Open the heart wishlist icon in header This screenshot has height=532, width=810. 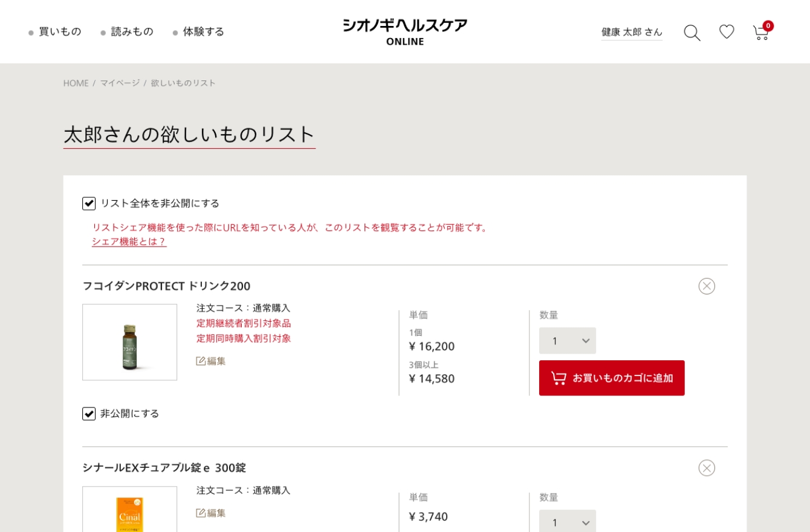(x=727, y=32)
